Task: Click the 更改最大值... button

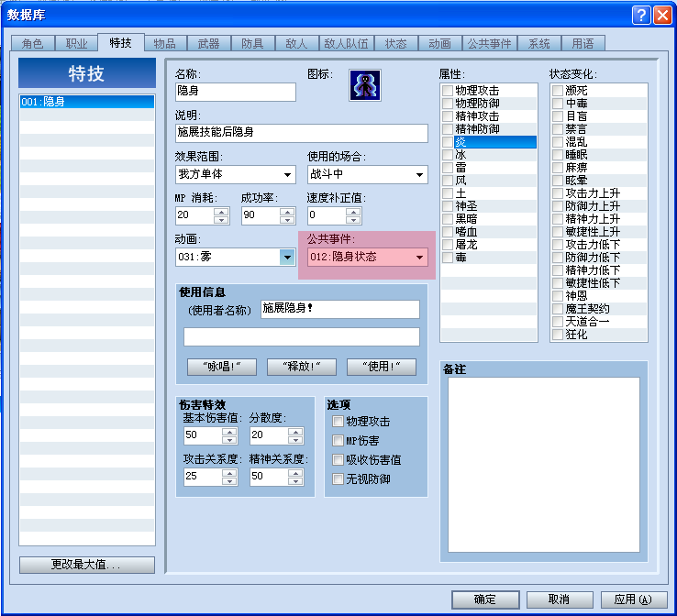Action: [87, 565]
